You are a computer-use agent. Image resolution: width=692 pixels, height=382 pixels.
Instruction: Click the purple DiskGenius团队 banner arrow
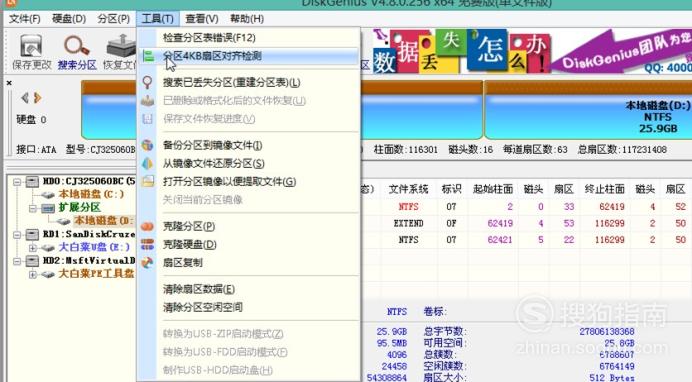[x=622, y=51]
